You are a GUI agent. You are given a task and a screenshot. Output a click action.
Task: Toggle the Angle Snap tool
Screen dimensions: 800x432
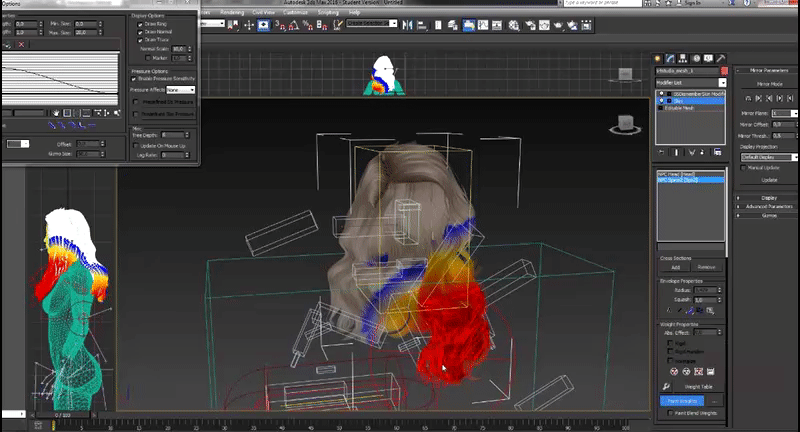[x=294, y=24]
